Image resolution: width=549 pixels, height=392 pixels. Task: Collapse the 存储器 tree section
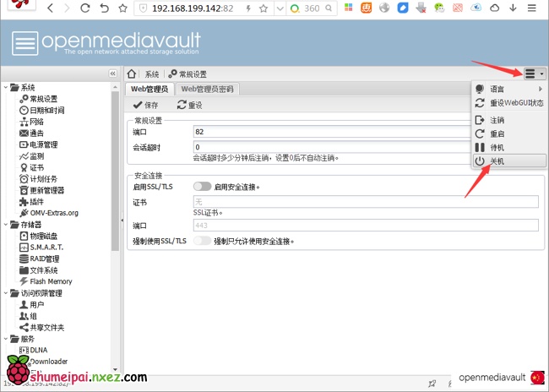[5, 225]
